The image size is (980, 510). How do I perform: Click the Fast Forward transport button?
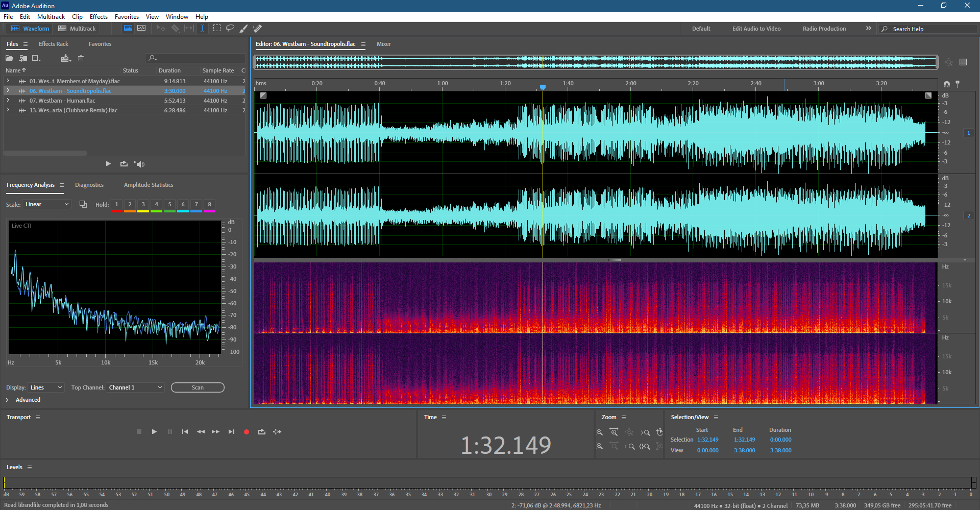click(215, 432)
